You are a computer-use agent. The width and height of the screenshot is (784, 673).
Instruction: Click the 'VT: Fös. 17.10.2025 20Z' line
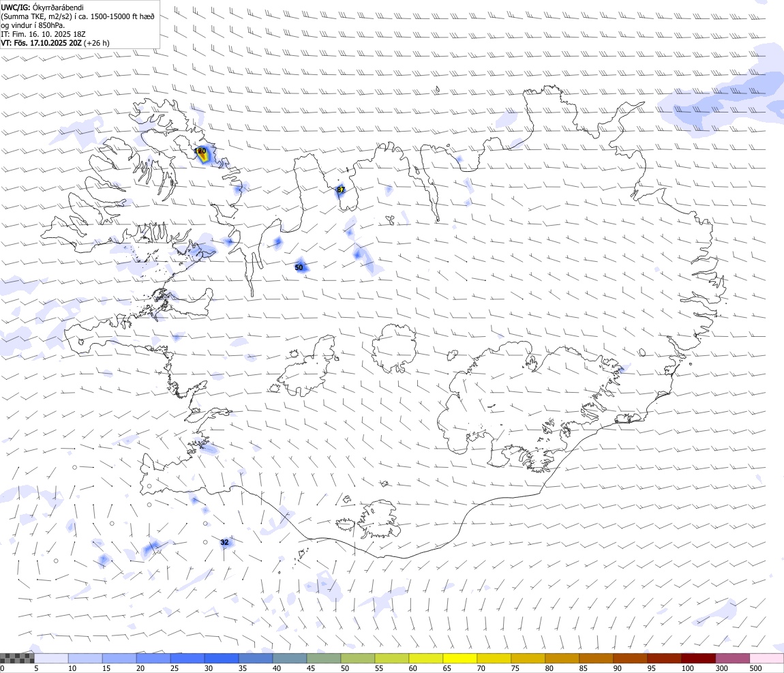41,43
